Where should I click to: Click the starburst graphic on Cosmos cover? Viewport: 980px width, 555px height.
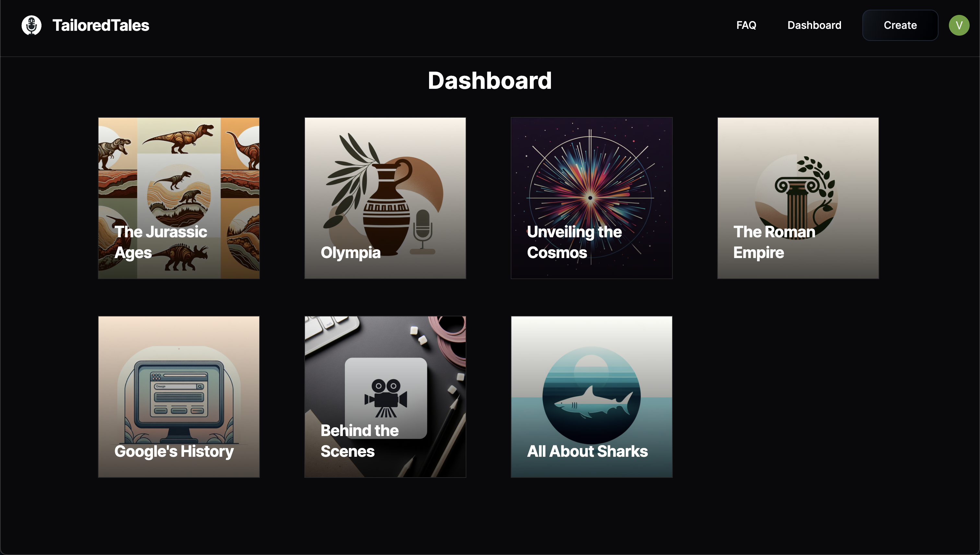590,197
